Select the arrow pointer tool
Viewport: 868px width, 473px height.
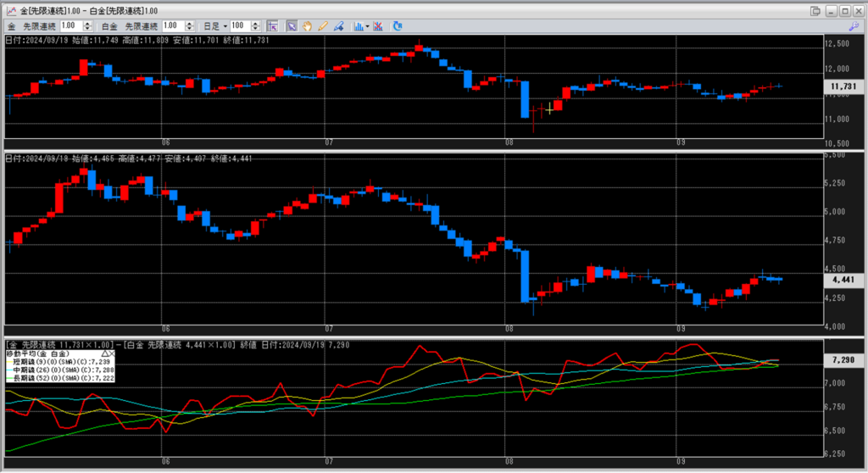point(291,25)
